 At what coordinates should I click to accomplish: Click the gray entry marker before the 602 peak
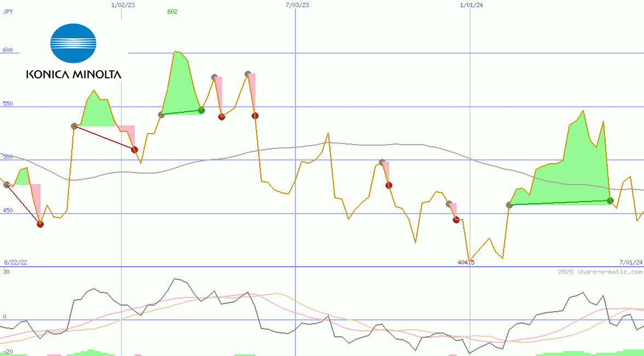(161, 114)
